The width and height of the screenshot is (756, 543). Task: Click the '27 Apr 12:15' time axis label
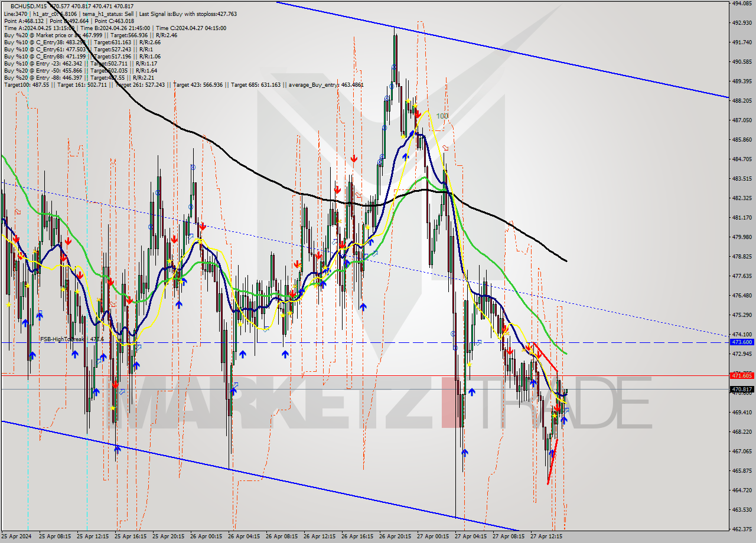[546, 537]
